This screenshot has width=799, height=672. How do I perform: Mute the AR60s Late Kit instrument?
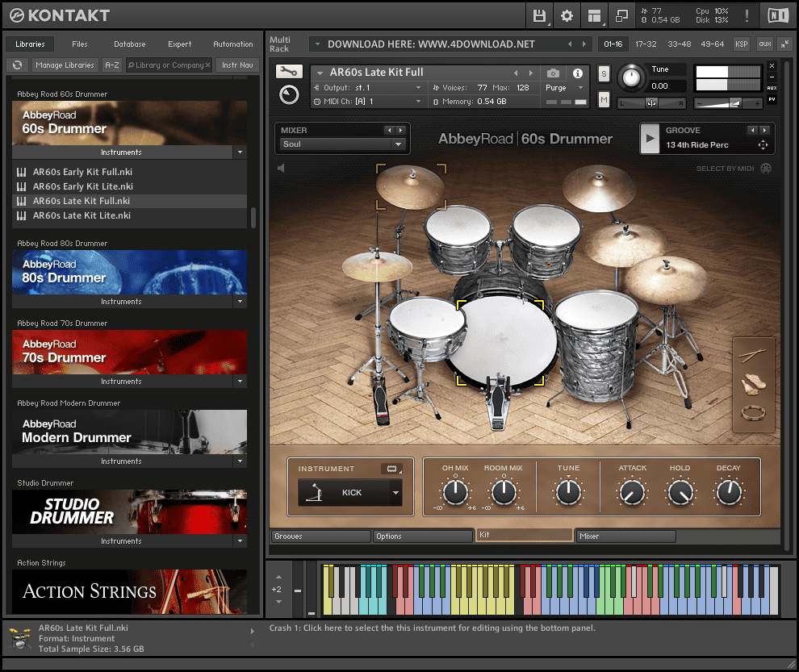(604, 99)
